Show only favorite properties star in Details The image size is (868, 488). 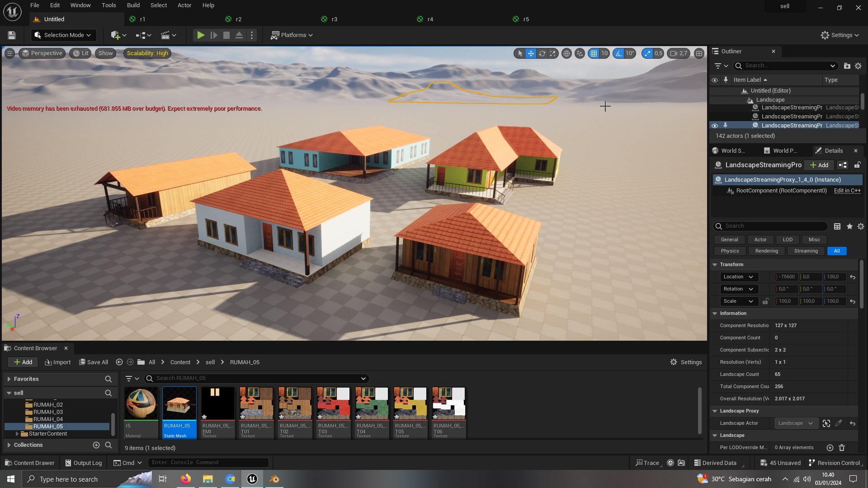click(x=849, y=226)
